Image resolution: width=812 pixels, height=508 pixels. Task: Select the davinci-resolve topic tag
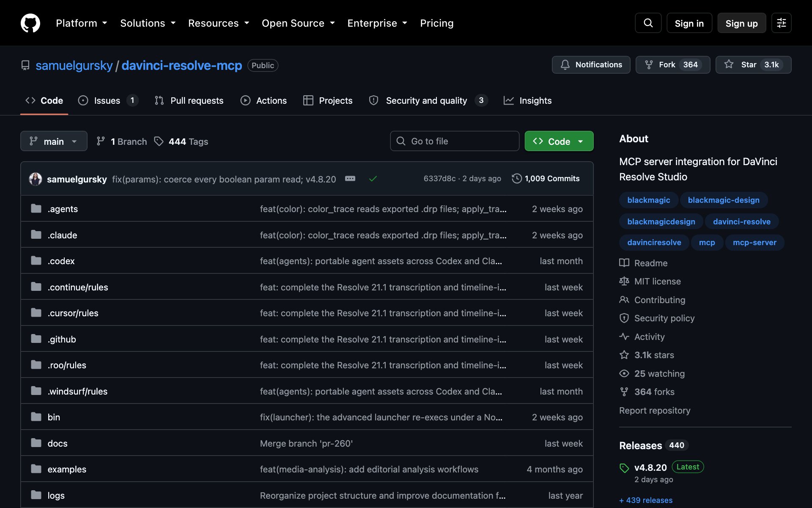pyautogui.click(x=741, y=221)
